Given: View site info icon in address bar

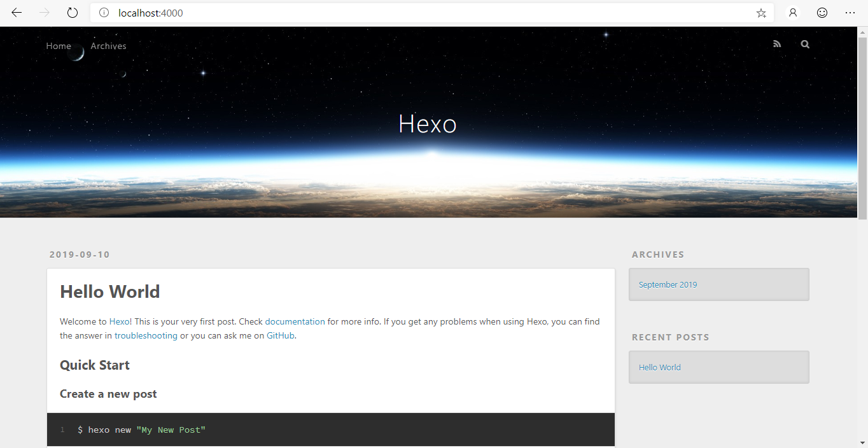Looking at the screenshot, I should (x=104, y=13).
